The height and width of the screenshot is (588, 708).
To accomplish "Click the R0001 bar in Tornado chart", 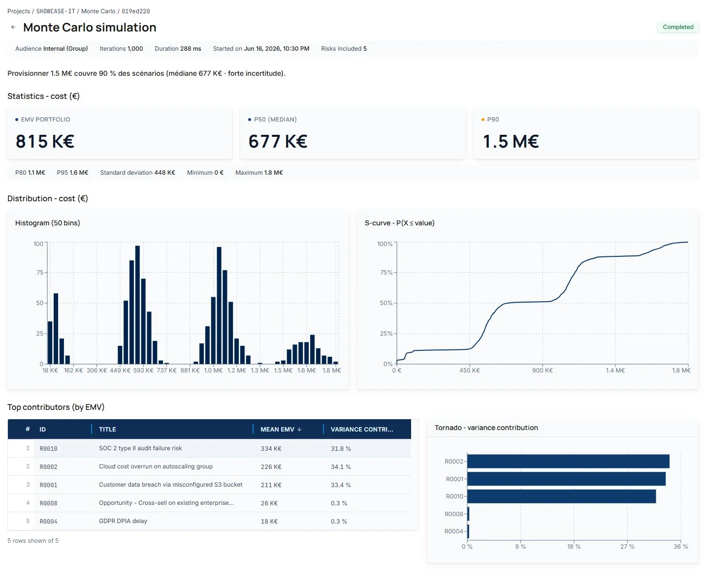I will tap(566, 479).
